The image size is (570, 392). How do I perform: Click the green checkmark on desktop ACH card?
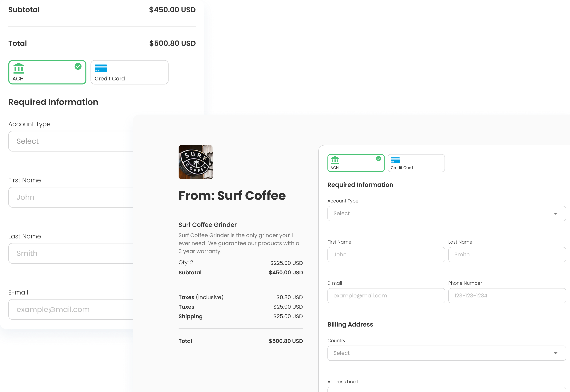[x=379, y=159]
